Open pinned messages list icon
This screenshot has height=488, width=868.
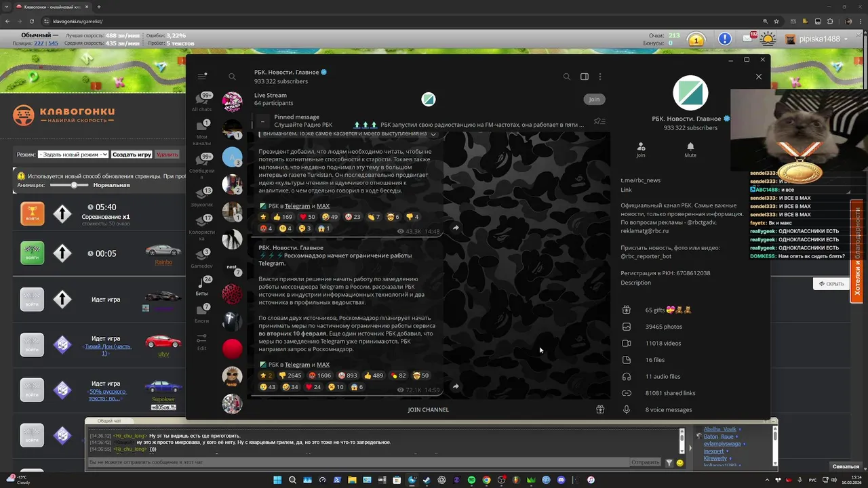pos(599,121)
